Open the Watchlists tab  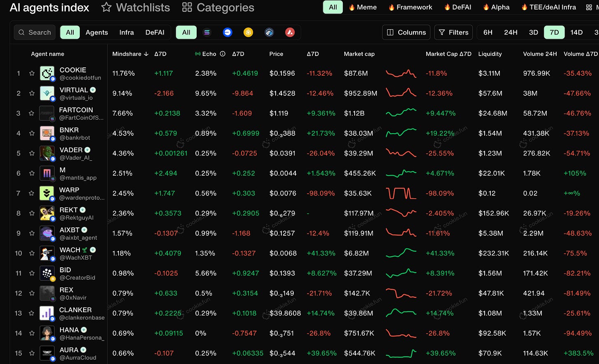[x=136, y=7]
